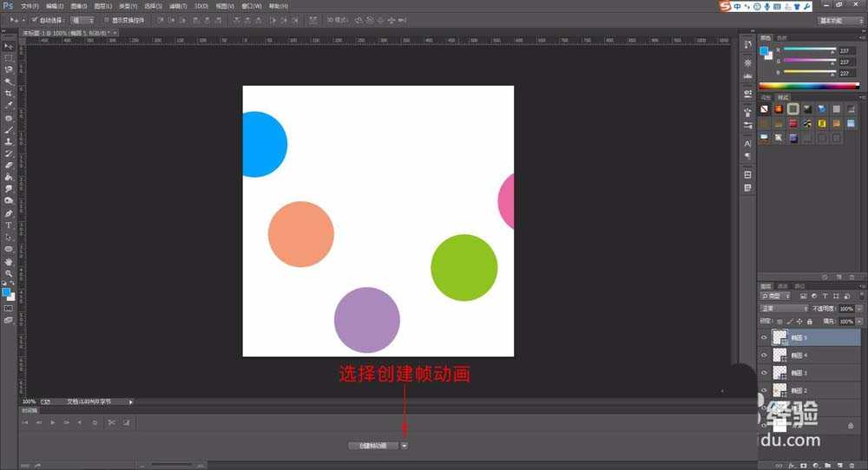Click the timeline scissors split icon

click(x=111, y=422)
